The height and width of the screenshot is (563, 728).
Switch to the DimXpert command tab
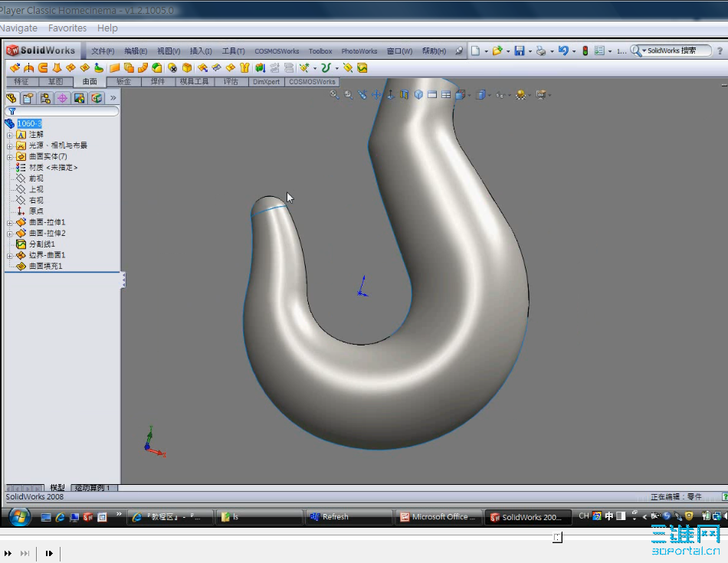[x=266, y=82]
